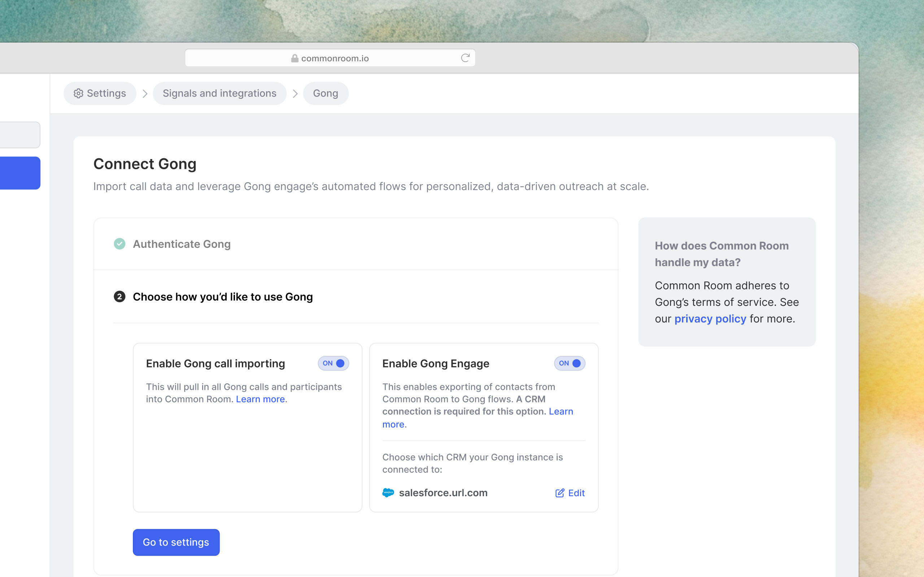Open Signals and integrations breadcrumb
Viewport: 924px width, 577px height.
tap(219, 93)
